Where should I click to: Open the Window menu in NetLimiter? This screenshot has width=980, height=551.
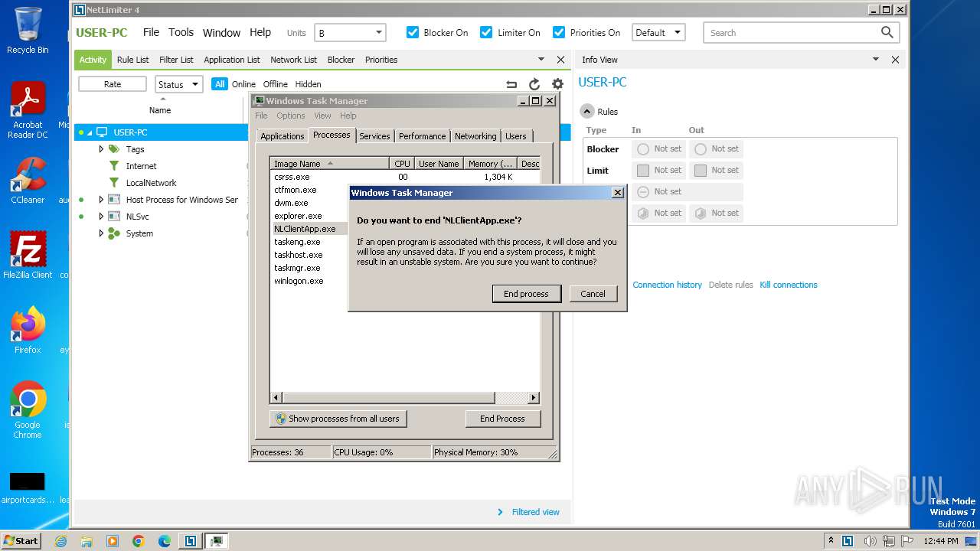point(221,32)
